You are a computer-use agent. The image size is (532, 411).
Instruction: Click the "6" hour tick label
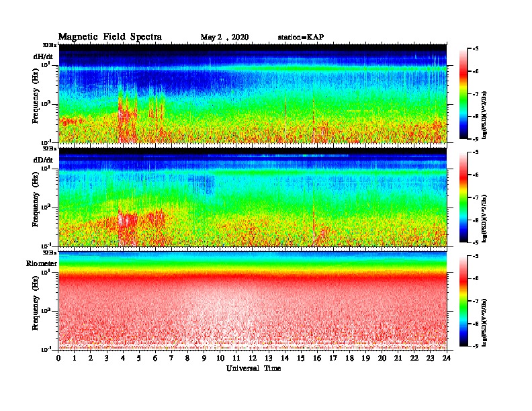(155, 359)
